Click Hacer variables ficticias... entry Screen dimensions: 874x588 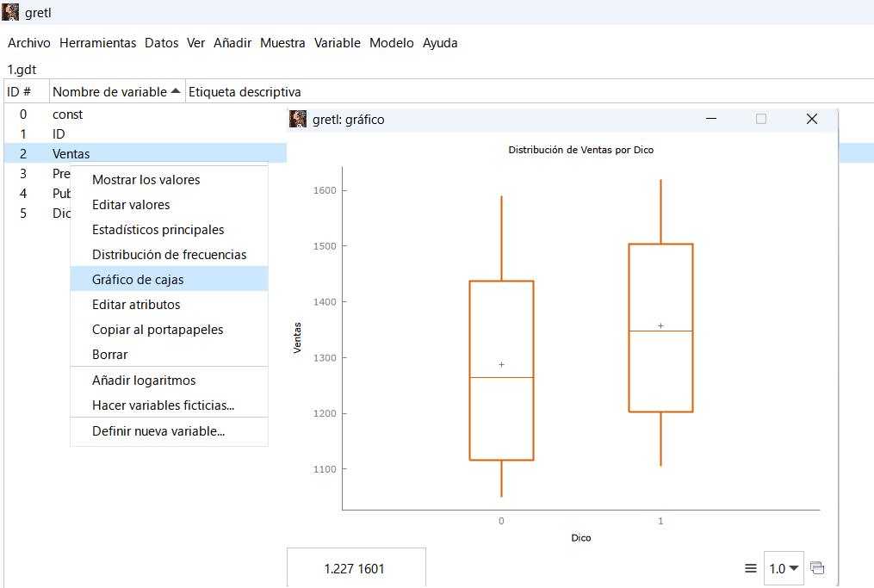[163, 405]
